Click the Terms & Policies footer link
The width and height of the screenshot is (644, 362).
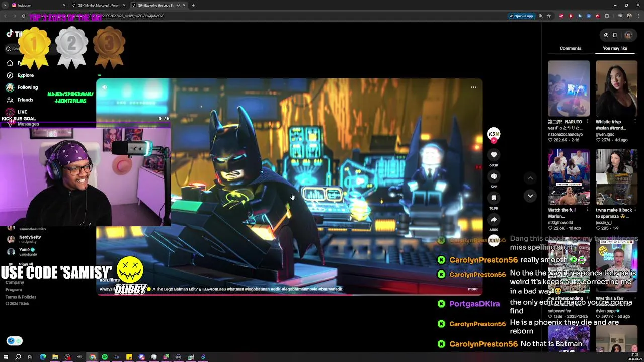[21, 297]
